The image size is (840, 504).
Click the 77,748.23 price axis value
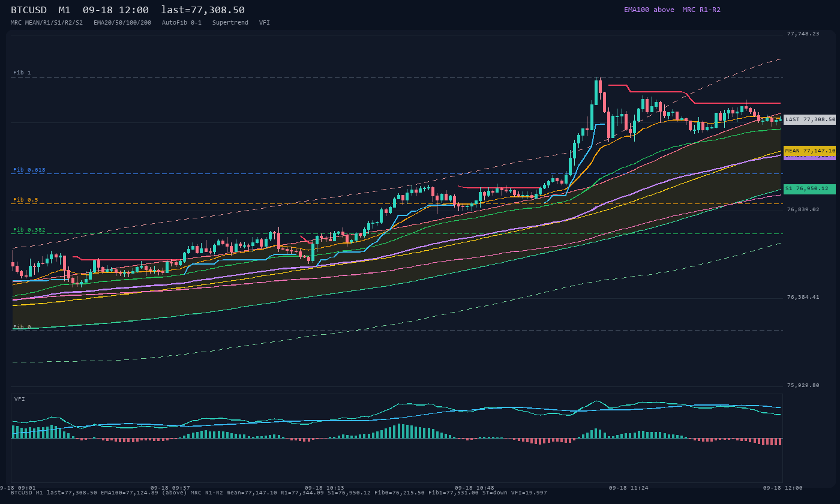803,34
